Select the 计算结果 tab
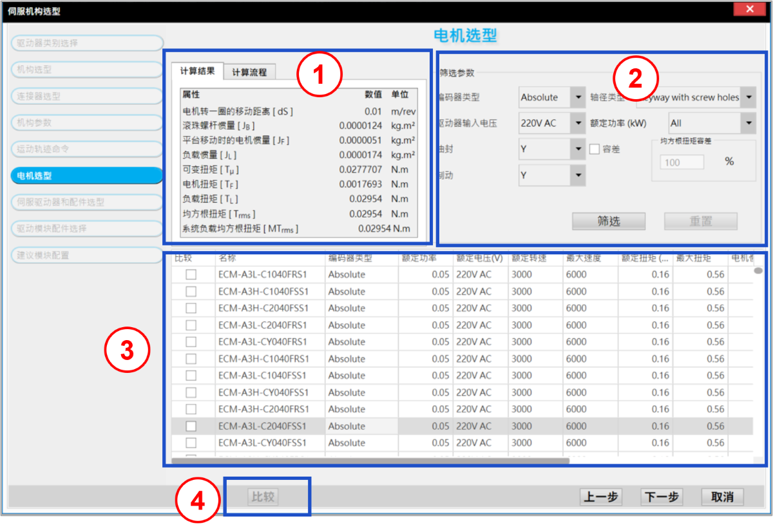Screen dimensions: 773x532 pos(197,71)
